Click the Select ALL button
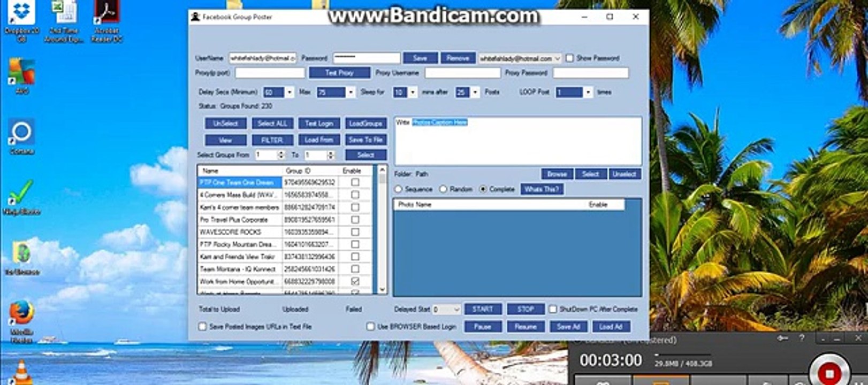868x385 pixels. [272, 124]
